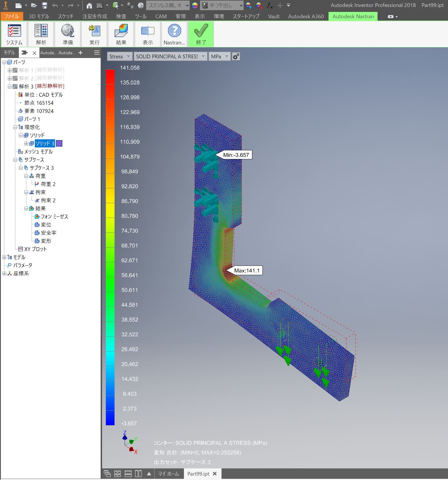The width and height of the screenshot is (448, 480).
Task: Open SOLID PRINCIPAL A STRESS dropdown
Action: (170, 56)
